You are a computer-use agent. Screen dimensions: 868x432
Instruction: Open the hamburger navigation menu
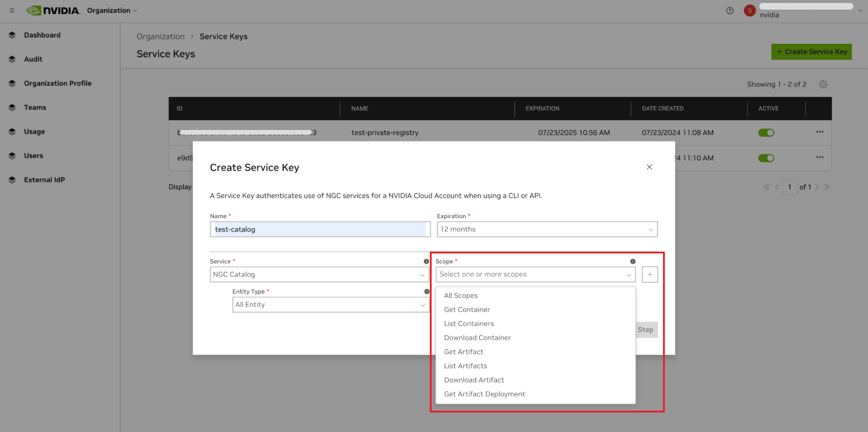[12, 10]
